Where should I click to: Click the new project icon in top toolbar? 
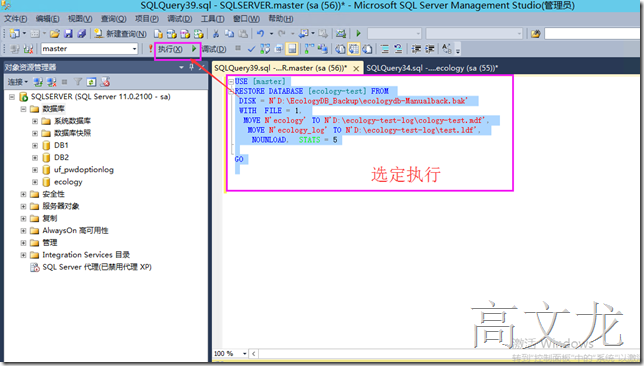(15, 34)
